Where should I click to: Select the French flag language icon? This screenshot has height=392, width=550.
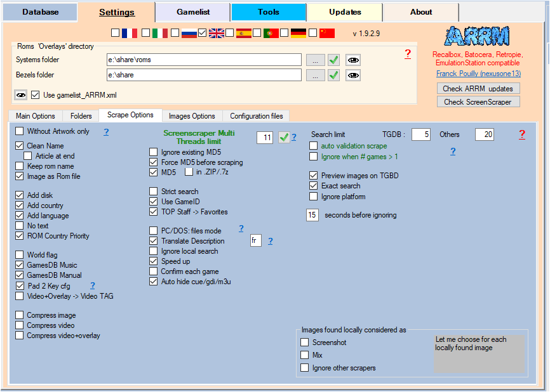coord(130,33)
